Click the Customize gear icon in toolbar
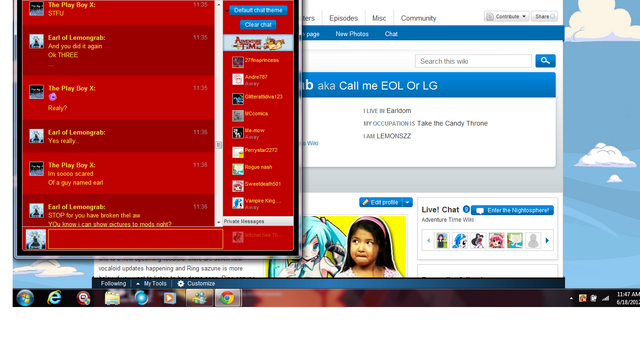This screenshot has height=360, width=640. (x=181, y=283)
